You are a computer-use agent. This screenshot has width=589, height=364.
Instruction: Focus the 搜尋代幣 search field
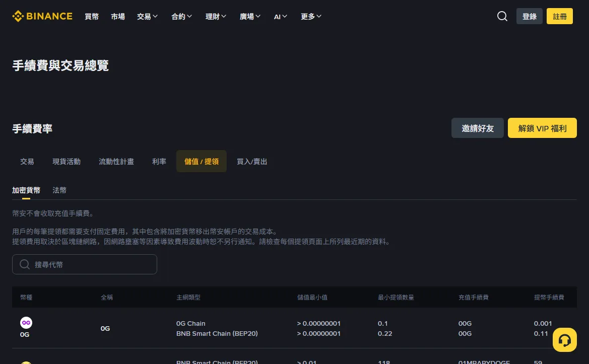point(85,264)
